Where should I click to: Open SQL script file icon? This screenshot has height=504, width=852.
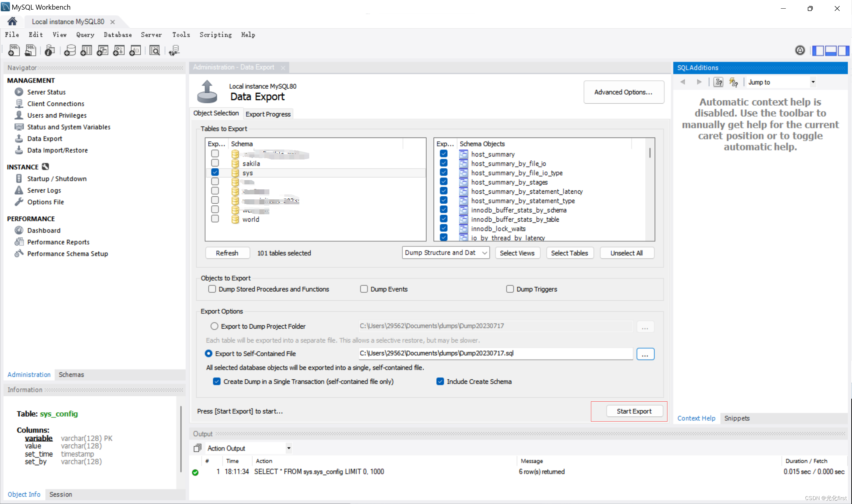tap(31, 50)
